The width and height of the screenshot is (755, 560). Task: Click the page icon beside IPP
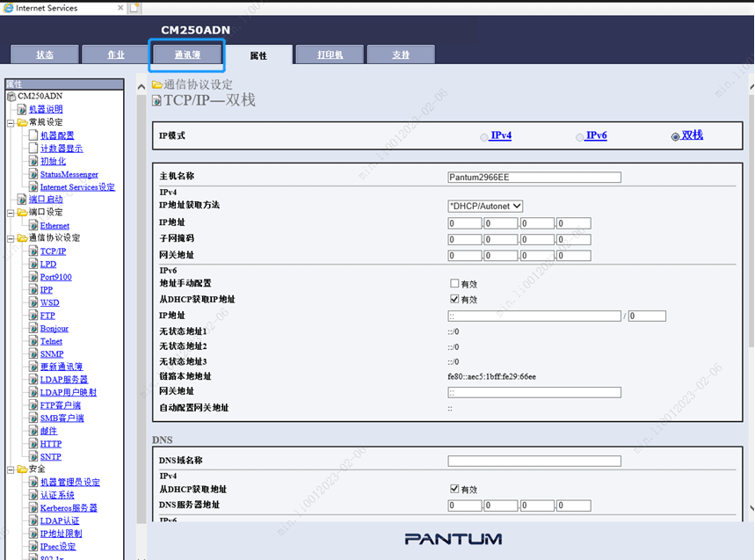click(33, 289)
